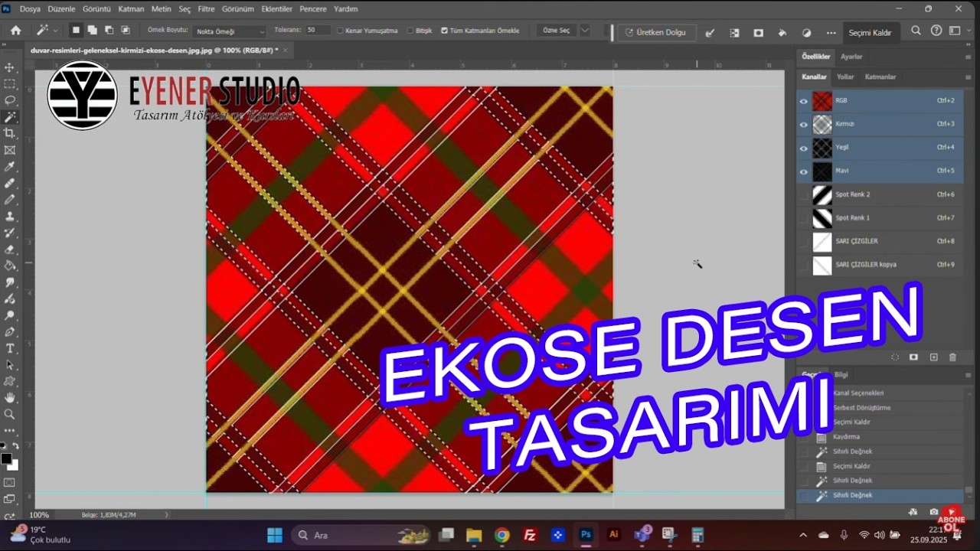The image size is (980, 551).
Task: Open the Search icon at top right
Action: coord(916,31)
